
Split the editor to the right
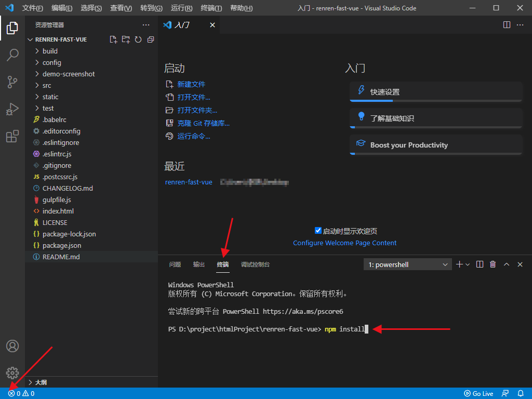point(507,25)
